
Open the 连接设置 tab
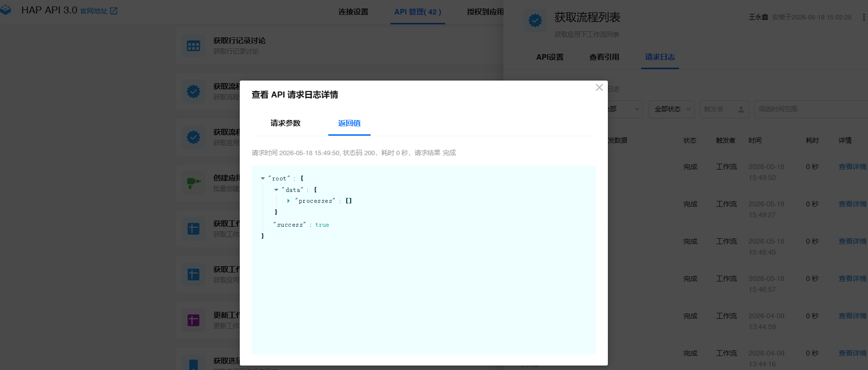click(353, 12)
